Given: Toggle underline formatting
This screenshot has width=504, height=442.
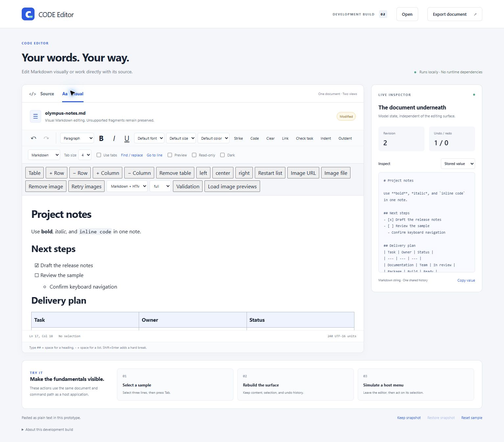Looking at the screenshot, I should click(127, 138).
